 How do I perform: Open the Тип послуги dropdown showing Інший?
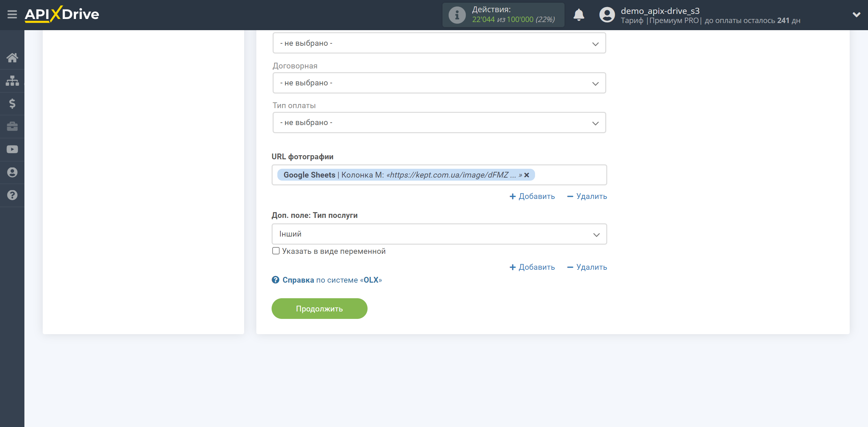point(439,234)
